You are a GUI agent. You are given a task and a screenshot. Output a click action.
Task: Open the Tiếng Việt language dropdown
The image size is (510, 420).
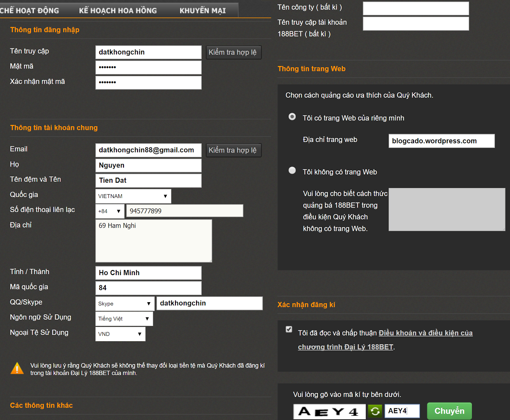pos(124,319)
